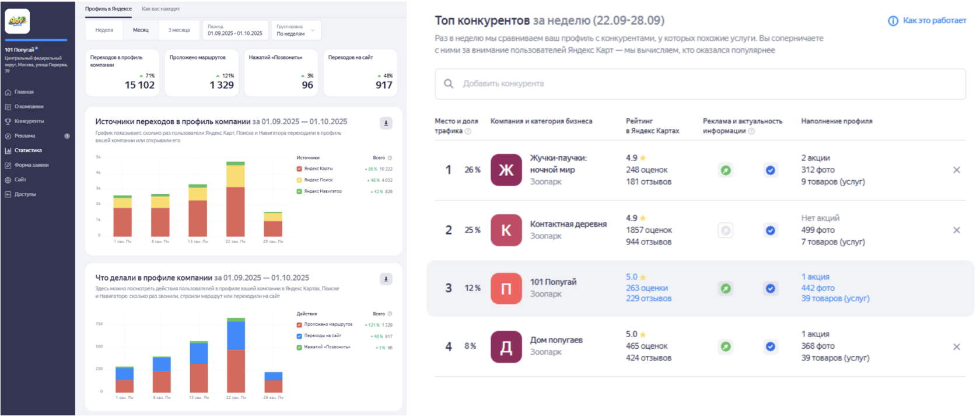Viewport: 980px width, 417px height.
Task: Open the Дом попугаев competitor name
Action: (x=556, y=340)
